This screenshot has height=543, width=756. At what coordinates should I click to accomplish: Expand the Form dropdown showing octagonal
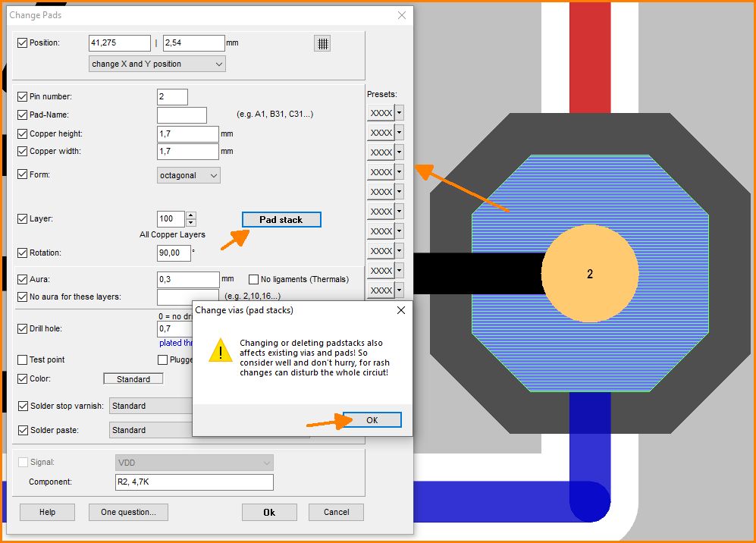189,175
